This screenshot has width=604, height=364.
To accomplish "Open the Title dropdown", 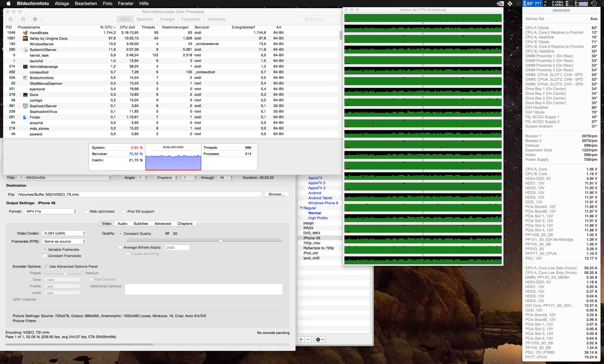I will coord(65,177).
